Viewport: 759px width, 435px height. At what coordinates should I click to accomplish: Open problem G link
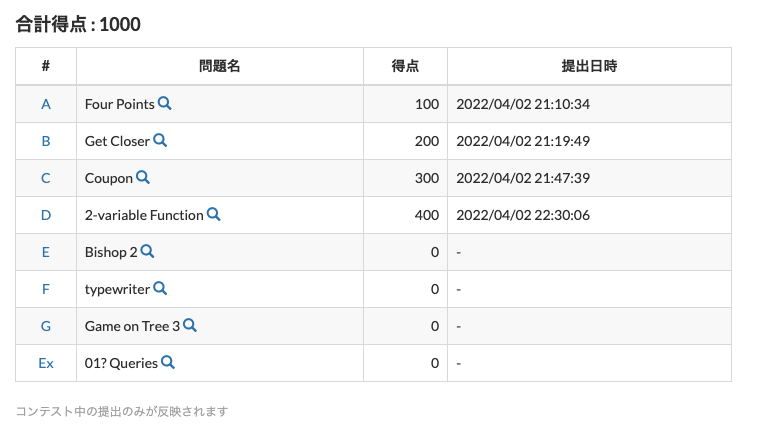[x=46, y=326]
